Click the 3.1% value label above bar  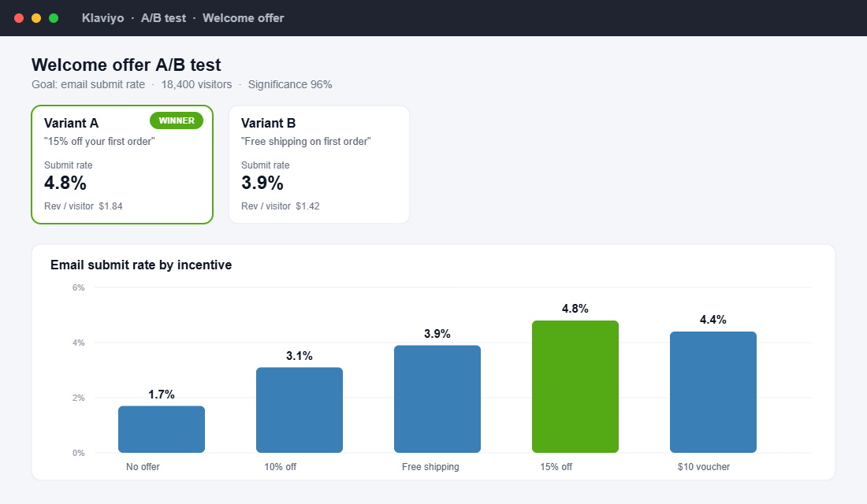(x=300, y=356)
